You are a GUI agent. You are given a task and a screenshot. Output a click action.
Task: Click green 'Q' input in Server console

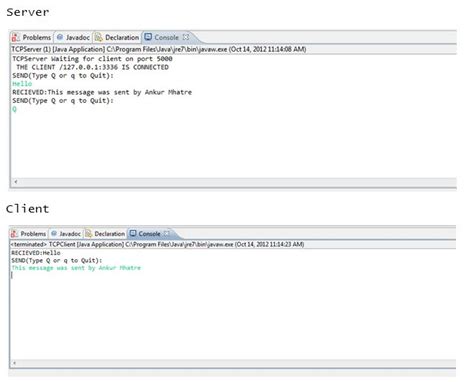point(14,109)
